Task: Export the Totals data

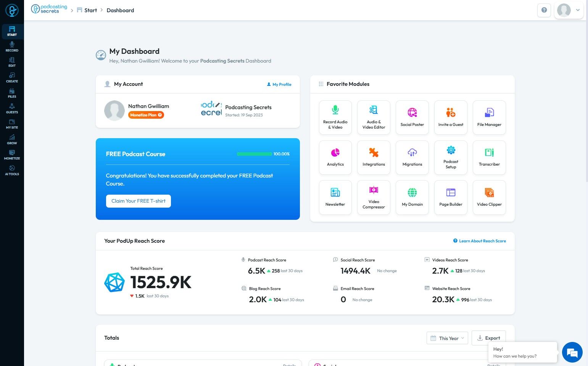Action: click(x=489, y=338)
